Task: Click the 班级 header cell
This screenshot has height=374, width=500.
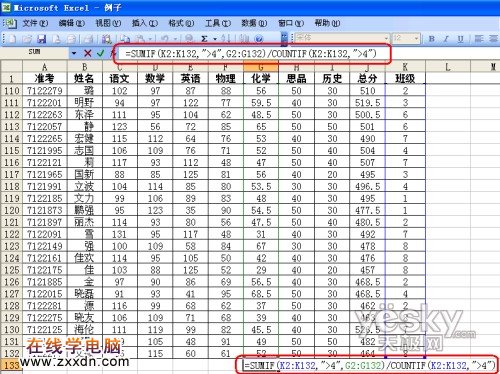Action: pyautogui.click(x=405, y=78)
